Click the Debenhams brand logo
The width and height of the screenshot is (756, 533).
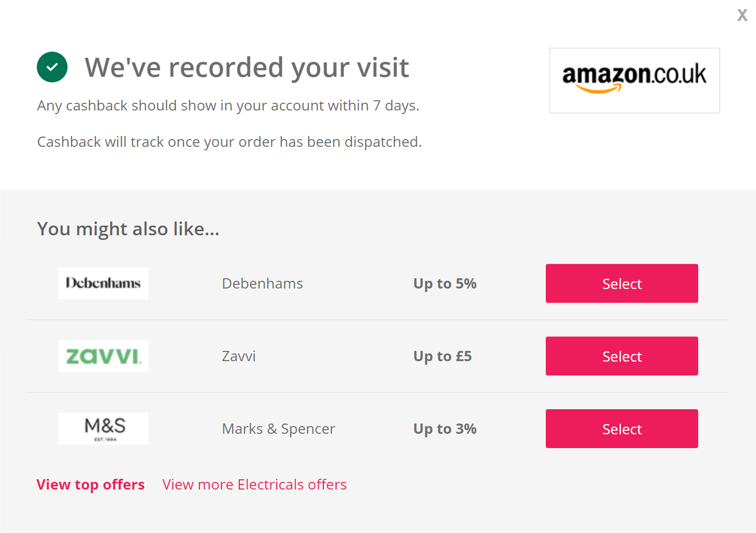103,283
